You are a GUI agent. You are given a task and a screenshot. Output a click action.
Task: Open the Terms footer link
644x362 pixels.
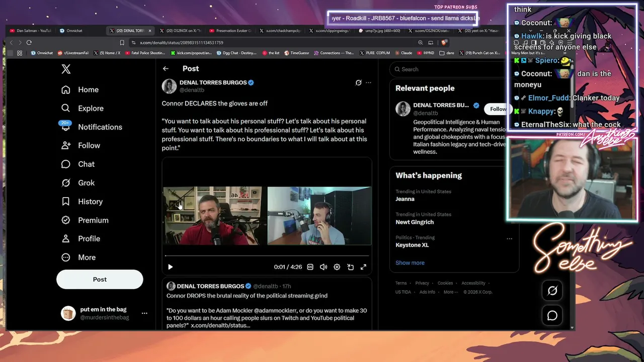tap(401, 283)
